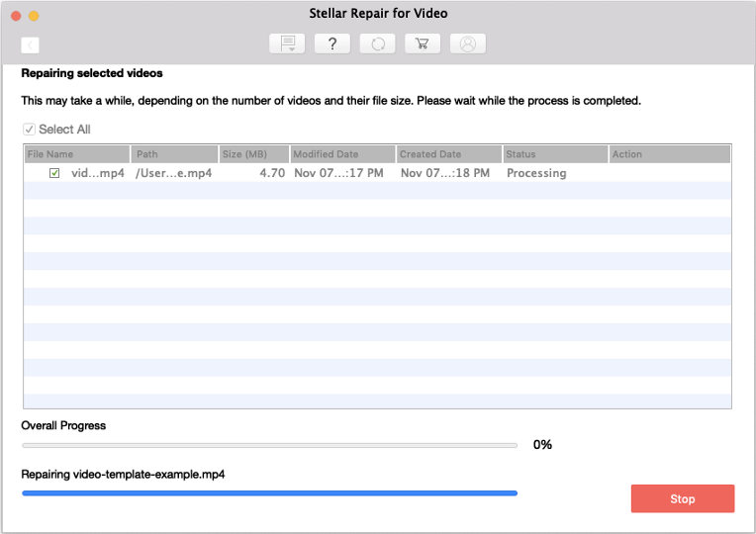
Task: Sort by Size (MB) column header
Action: point(254,154)
